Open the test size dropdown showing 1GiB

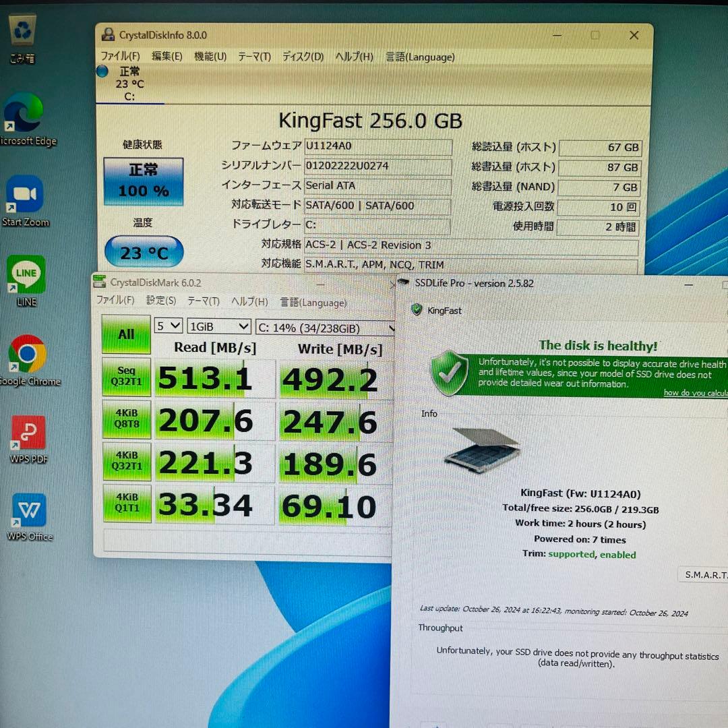click(x=218, y=326)
